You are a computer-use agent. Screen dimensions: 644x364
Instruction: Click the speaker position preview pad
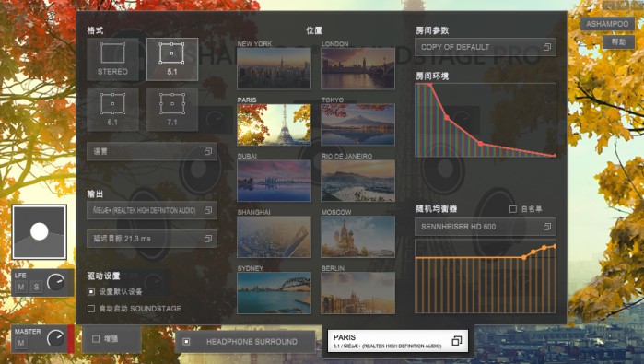tap(39, 232)
